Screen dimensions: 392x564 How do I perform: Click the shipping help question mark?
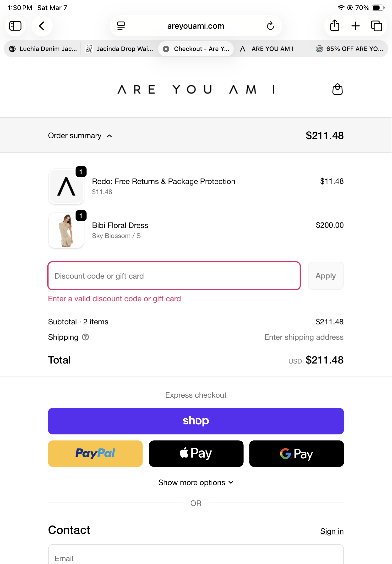coord(85,337)
